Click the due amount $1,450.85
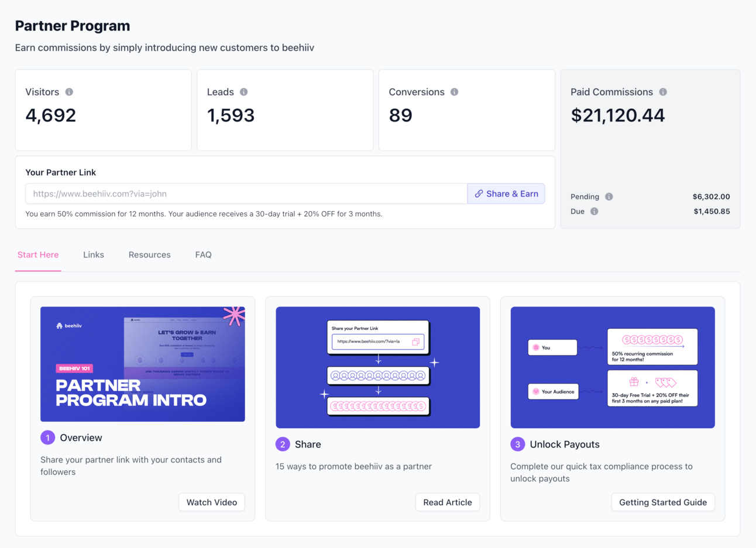 [x=712, y=211]
